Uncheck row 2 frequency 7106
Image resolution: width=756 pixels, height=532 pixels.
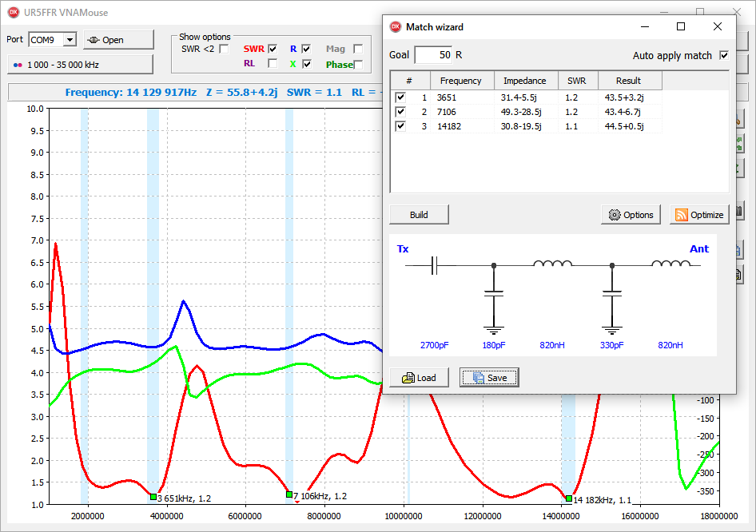(x=401, y=112)
